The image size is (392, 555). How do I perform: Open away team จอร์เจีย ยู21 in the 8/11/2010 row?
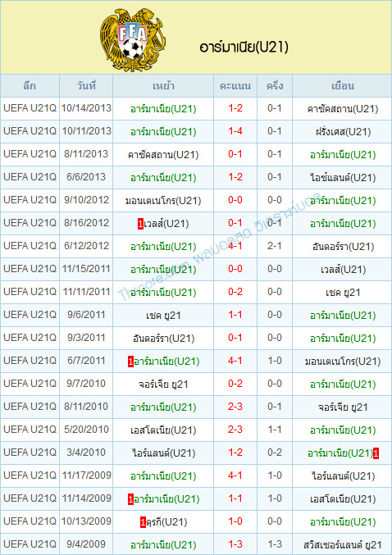pyautogui.click(x=343, y=407)
